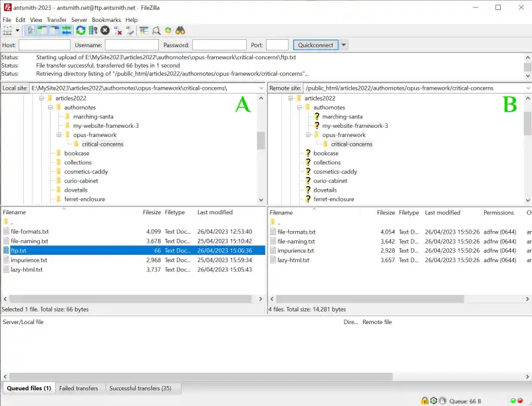Click the ftp.txt file icon in local list

pos(6,250)
